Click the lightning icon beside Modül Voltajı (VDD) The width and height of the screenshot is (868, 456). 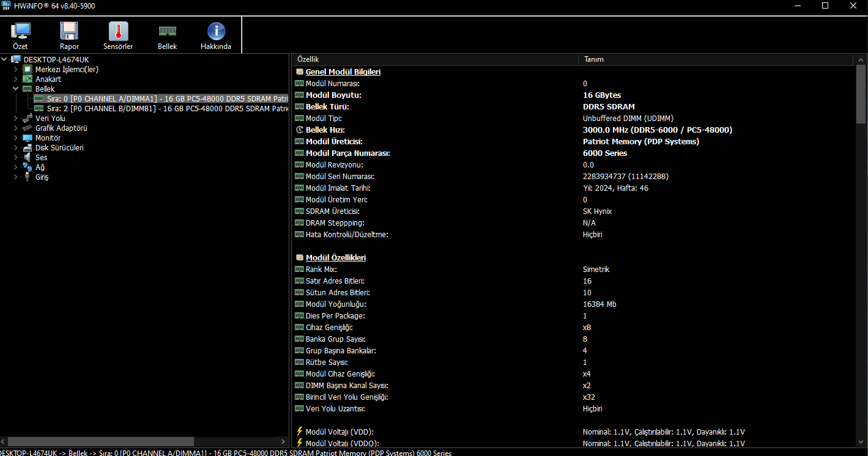coord(299,432)
